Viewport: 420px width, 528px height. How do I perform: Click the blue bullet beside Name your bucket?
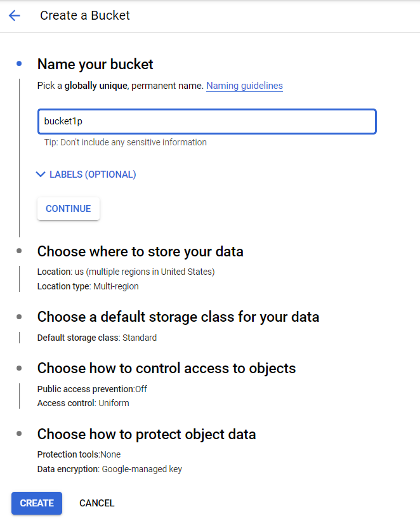[x=19, y=63]
